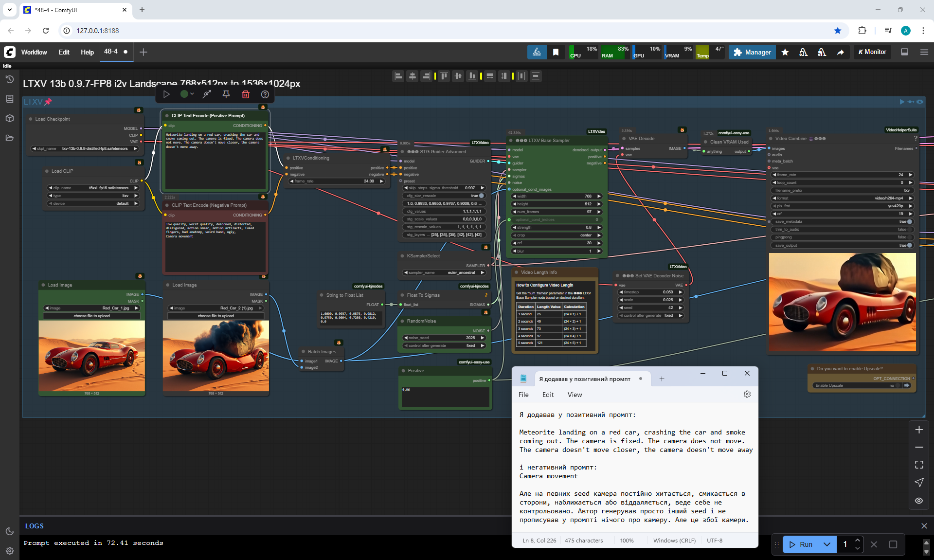This screenshot has width=934, height=560.
Task: Toggle cfg_star_rescale switch in STG Guider
Action: tap(481, 196)
